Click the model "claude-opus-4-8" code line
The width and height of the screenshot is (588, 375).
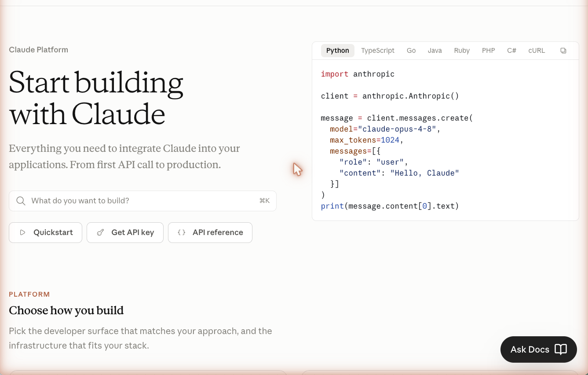385,129
